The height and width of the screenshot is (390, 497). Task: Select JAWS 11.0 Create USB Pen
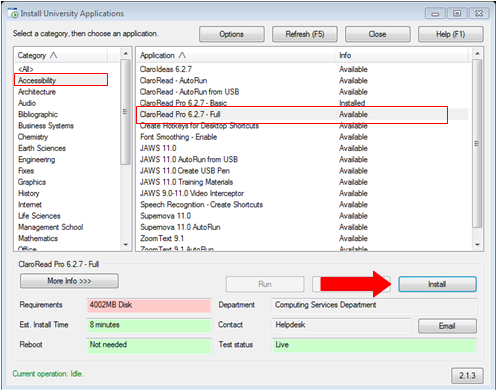[302, 171]
